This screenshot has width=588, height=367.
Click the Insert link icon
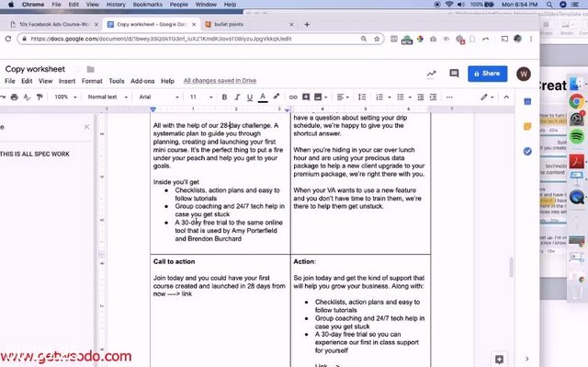pyautogui.click(x=293, y=97)
